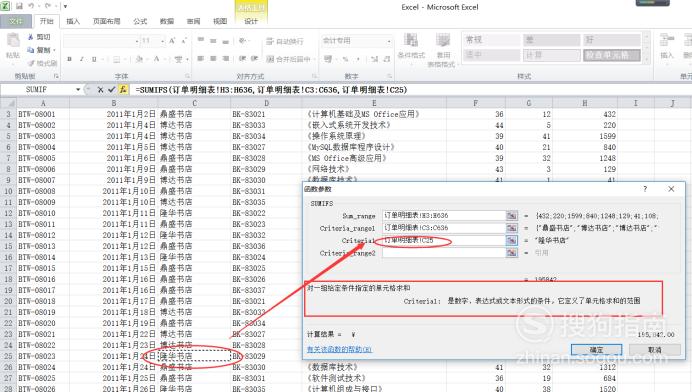This screenshot has height=392, width=692.
Task: Click the Sum_range input field
Action: coord(444,215)
